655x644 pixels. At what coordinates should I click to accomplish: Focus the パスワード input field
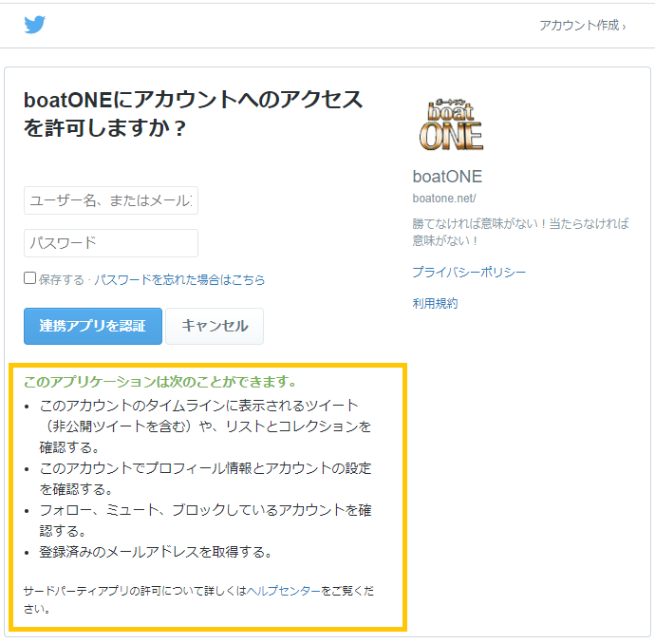pyautogui.click(x=111, y=243)
